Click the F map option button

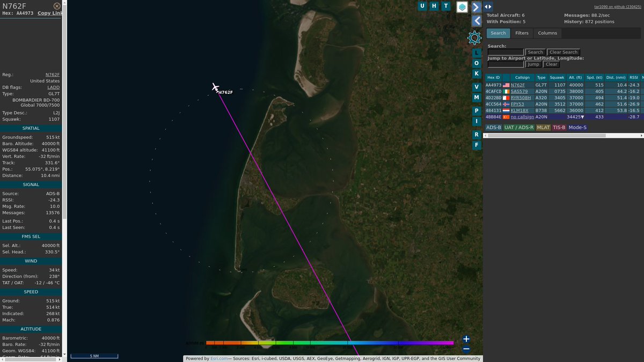(x=476, y=145)
